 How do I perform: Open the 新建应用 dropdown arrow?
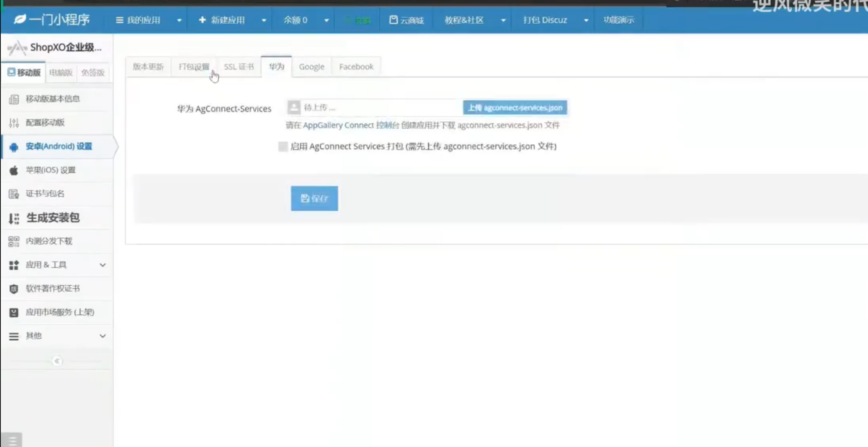point(264,20)
